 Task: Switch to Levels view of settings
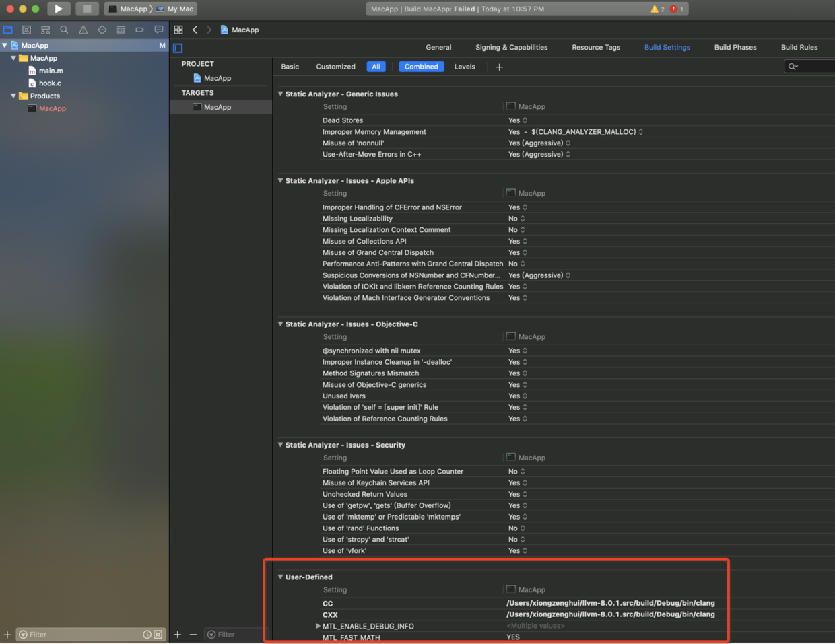465,67
